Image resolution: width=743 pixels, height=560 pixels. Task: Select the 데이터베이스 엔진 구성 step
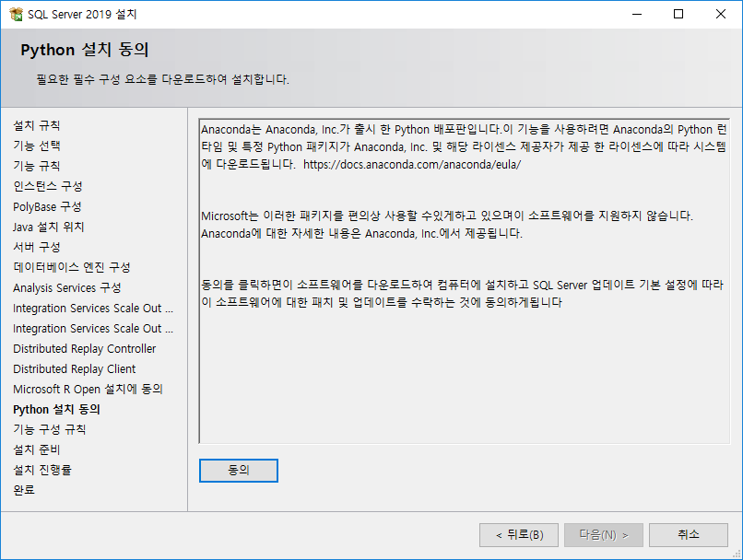click(x=72, y=267)
